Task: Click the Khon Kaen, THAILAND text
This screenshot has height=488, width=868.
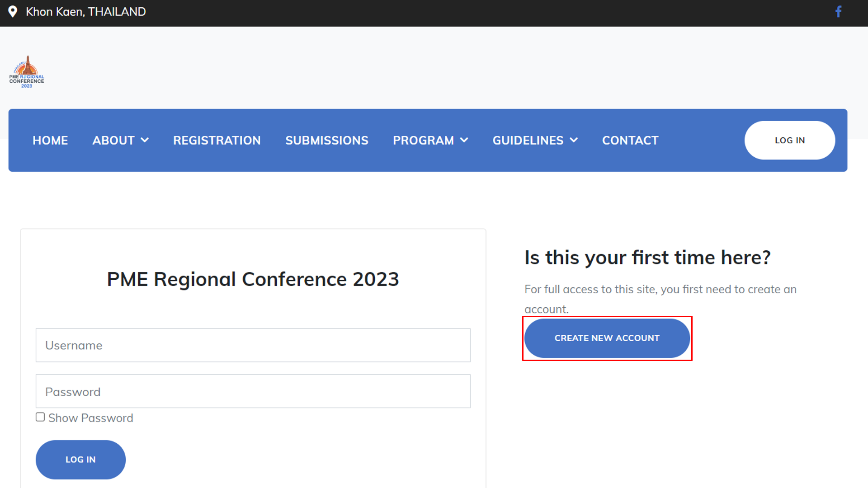Action: tap(86, 12)
